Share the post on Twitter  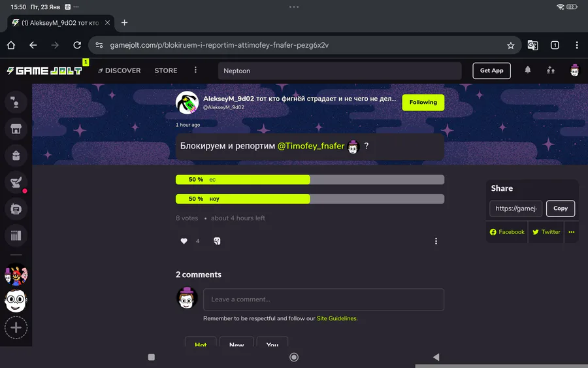(546, 232)
